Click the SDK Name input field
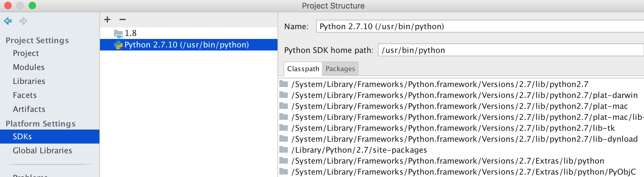Screen dimensions: 644x177 click(x=479, y=26)
